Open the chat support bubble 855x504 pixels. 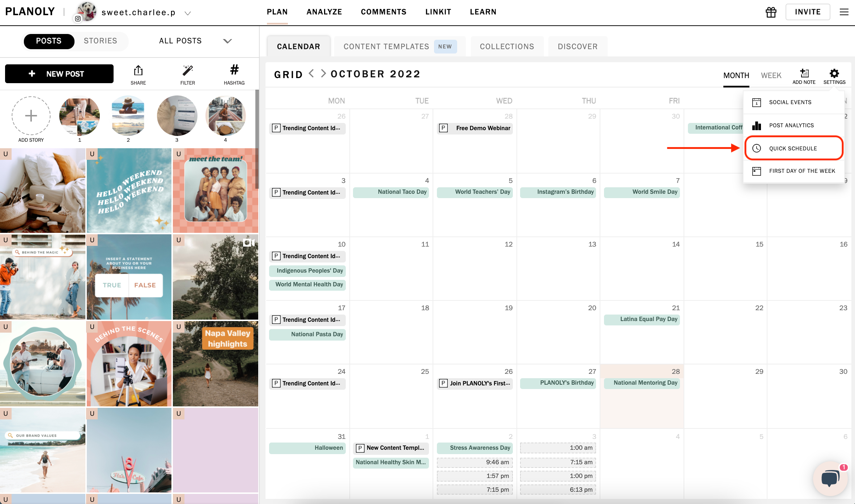tap(830, 478)
